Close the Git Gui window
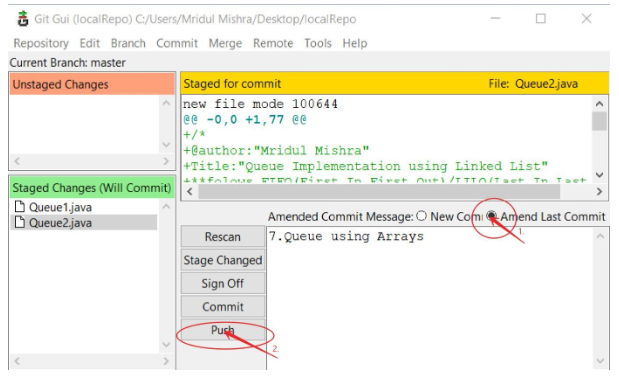Viewport: 619px width, 376px height. point(587,19)
